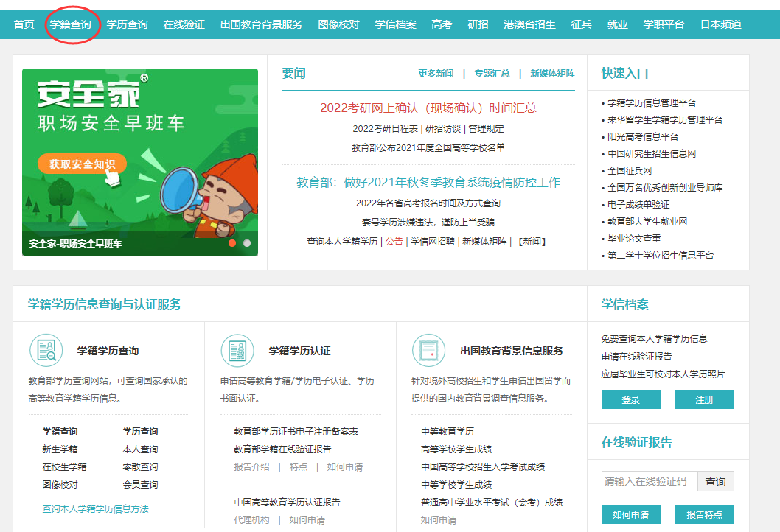Open 教育部学历证书电子注册备案表 link
The height and width of the screenshot is (532, 780).
point(296,432)
